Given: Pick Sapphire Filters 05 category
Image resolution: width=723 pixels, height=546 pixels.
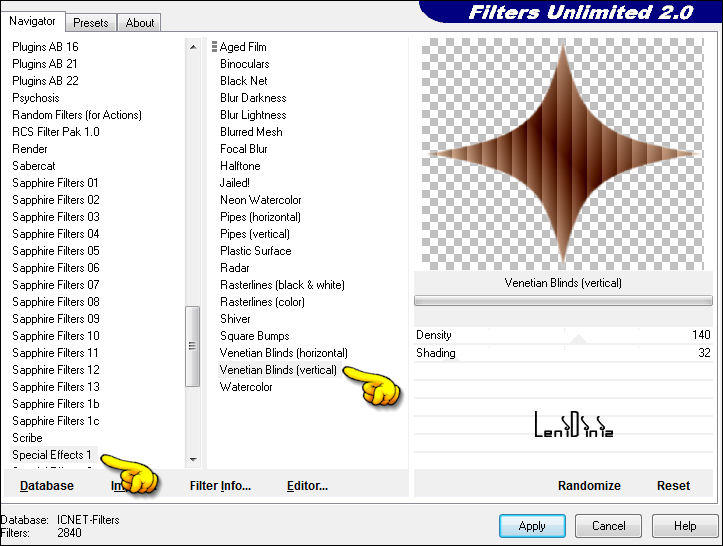Looking at the screenshot, I should point(56,251).
